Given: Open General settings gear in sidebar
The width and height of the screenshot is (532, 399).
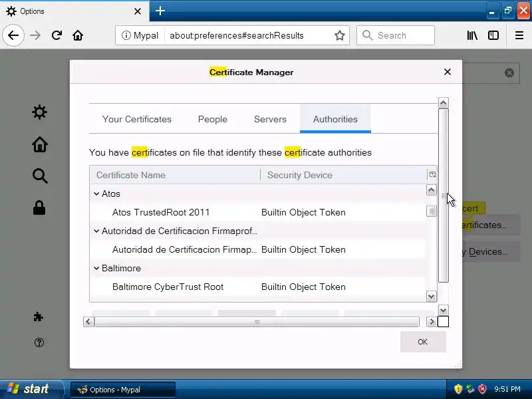Looking at the screenshot, I should [x=39, y=112].
